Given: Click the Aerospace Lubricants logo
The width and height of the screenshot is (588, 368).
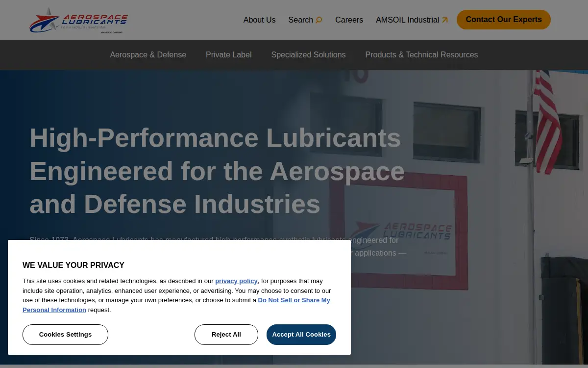Looking at the screenshot, I should click(78, 20).
